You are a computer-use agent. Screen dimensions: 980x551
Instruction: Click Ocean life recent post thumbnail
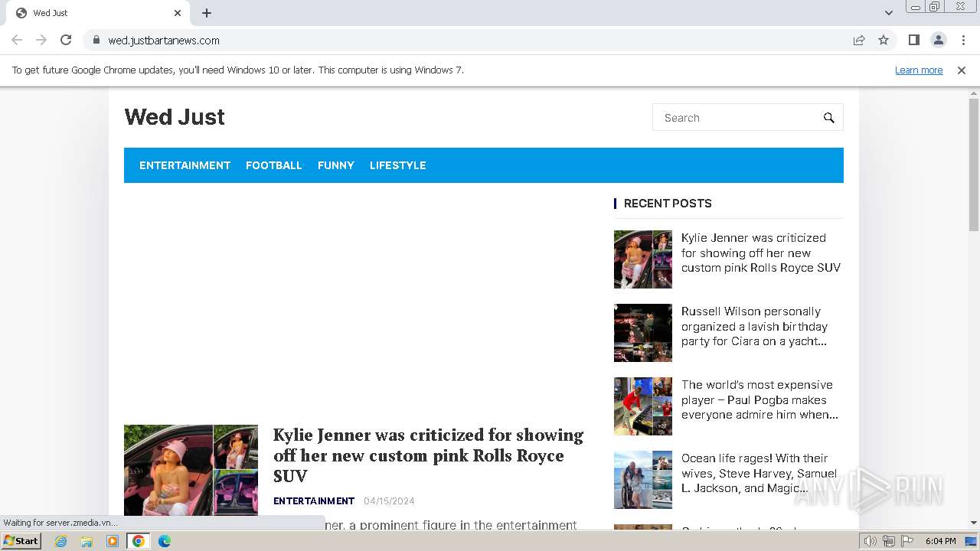(643, 480)
